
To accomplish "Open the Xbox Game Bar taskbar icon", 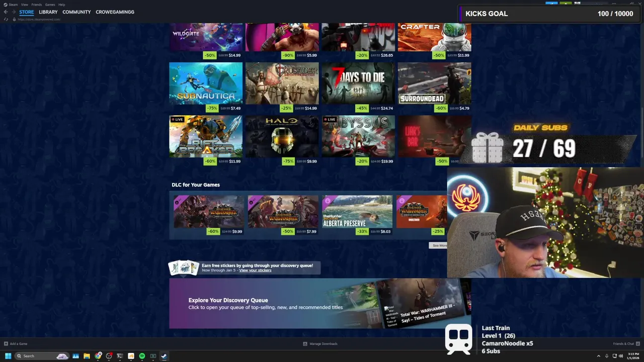I will tap(153, 356).
